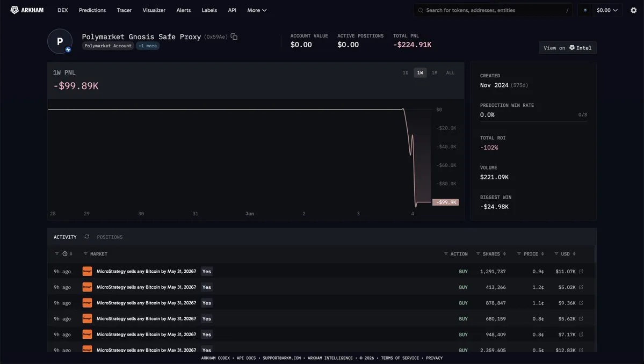Filter the Action column
The width and height of the screenshot is (644, 364).
pyautogui.click(x=446, y=253)
